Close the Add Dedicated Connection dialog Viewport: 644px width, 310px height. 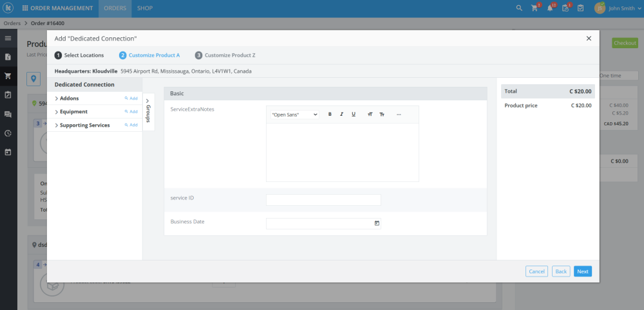coord(589,38)
